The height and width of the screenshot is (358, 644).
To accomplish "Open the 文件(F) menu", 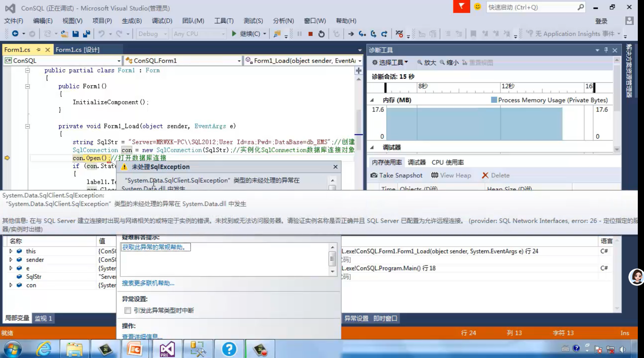I will coord(13,21).
